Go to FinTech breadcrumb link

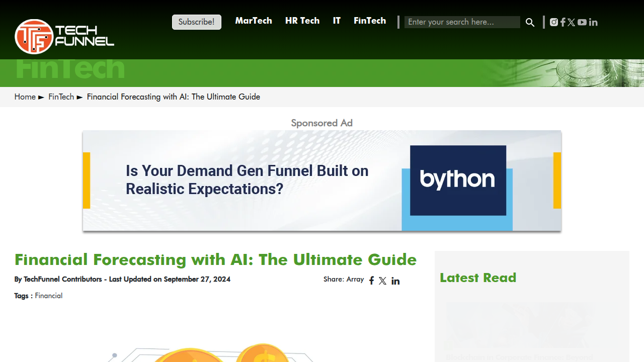click(x=61, y=97)
